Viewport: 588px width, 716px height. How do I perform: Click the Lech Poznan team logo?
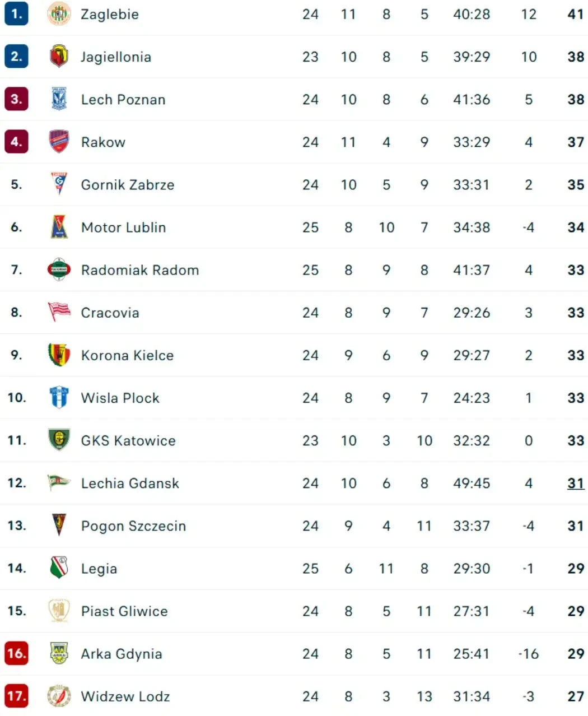[59, 99]
